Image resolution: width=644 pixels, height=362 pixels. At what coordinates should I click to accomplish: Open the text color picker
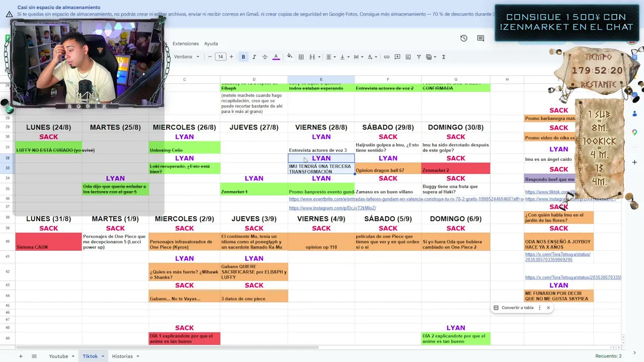point(276,57)
